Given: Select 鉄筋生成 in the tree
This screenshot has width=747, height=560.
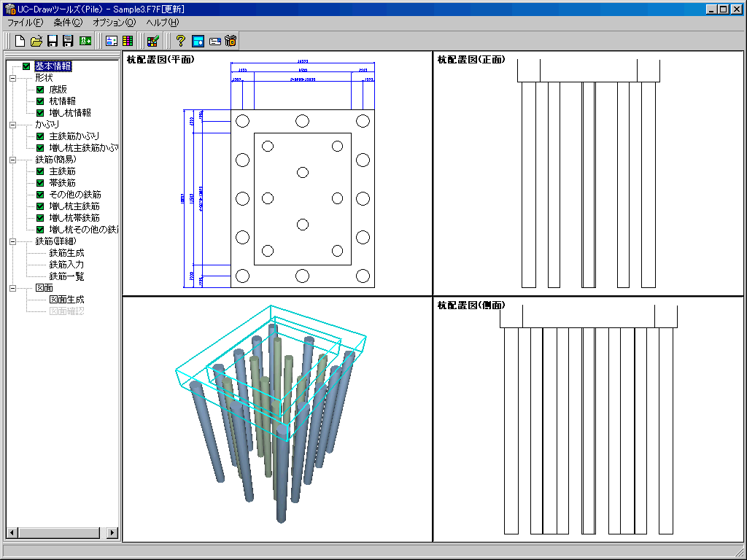Looking at the screenshot, I should click(x=66, y=253).
